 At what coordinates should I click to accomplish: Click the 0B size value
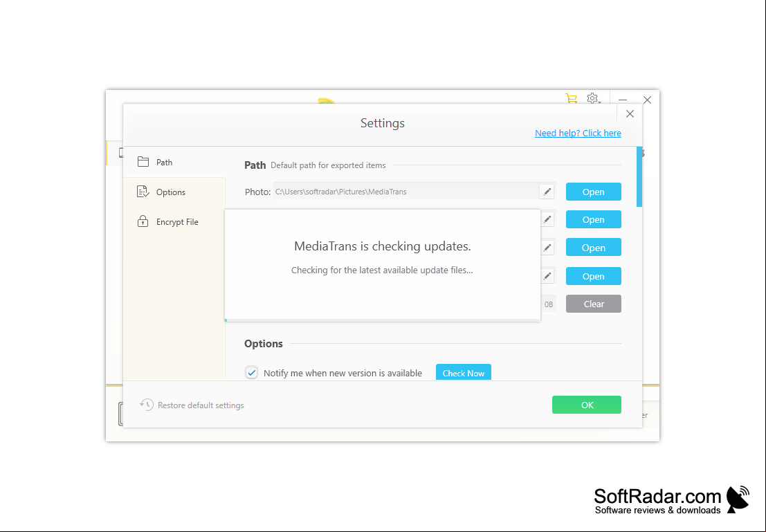[549, 304]
